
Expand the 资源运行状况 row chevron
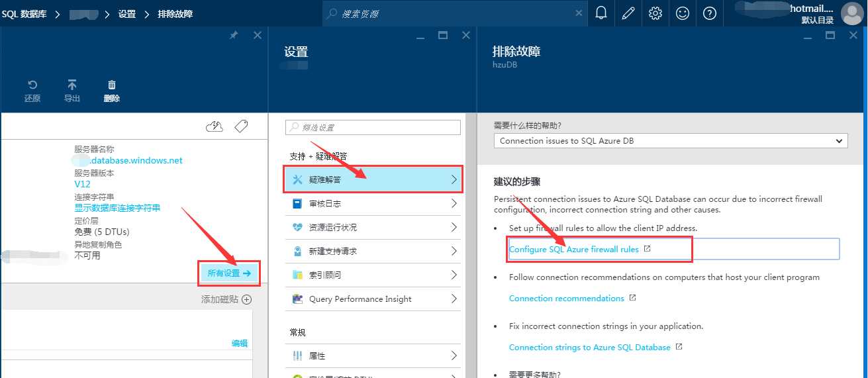point(454,227)
